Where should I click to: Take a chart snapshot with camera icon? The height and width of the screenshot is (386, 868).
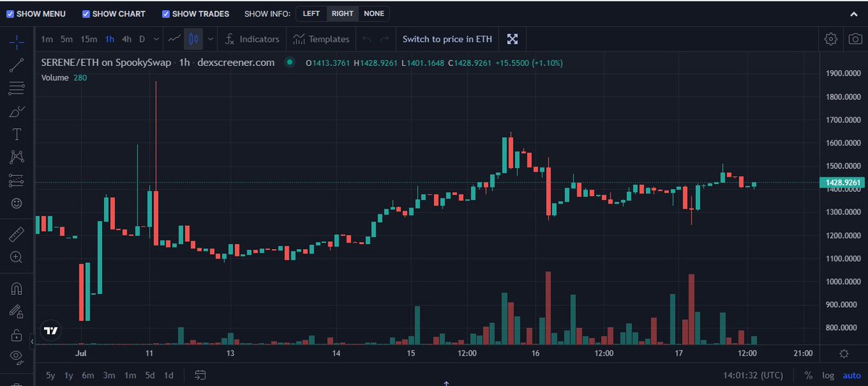pos(854,39)
